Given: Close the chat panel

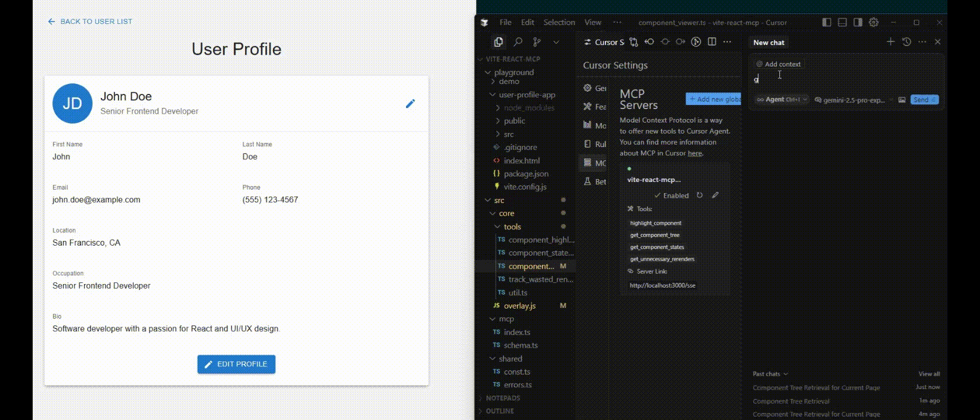Looking at the screenshot, I should [937, 41].
